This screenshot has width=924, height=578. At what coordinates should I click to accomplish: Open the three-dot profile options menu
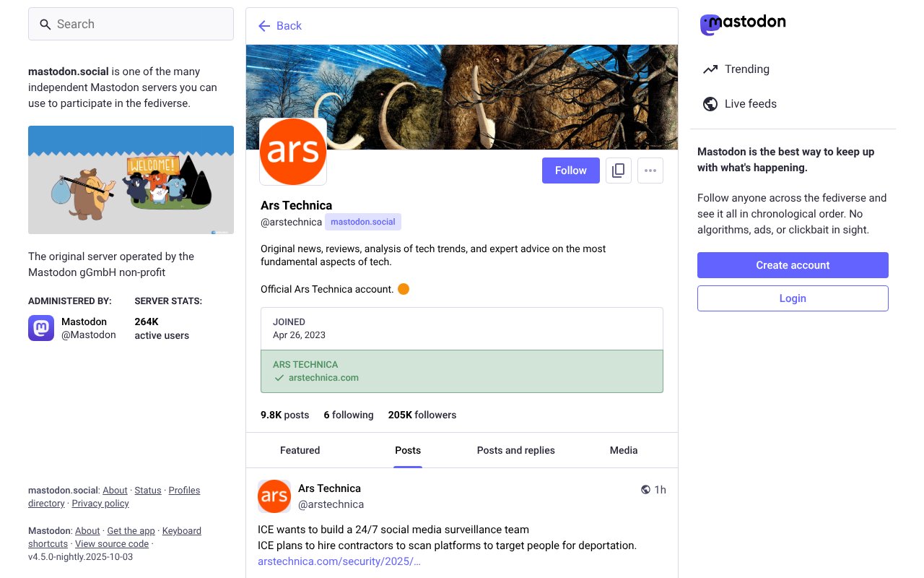pos(650,171)
